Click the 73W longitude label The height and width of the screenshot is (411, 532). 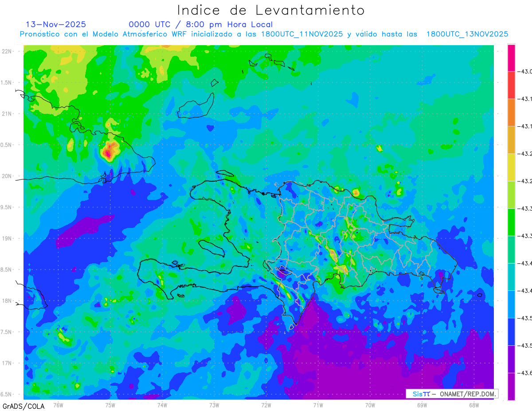point(214,405)
